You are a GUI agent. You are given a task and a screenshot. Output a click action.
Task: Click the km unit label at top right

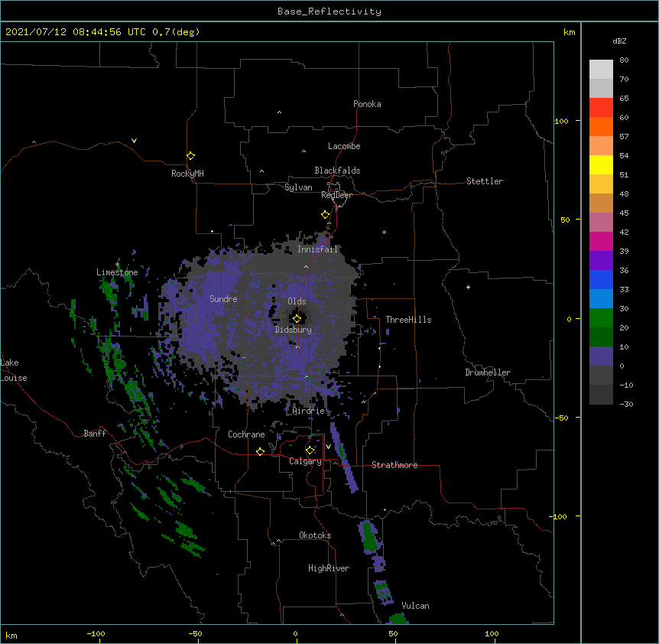coord(570,32)
